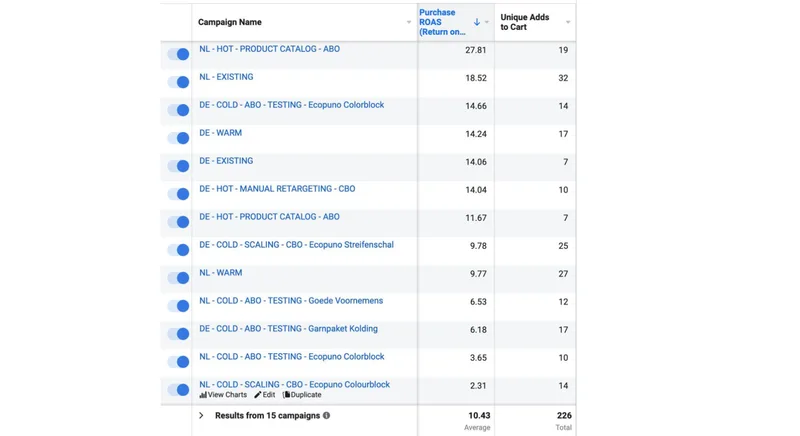Viewport: 800px width, 436px height.
Task: Sort by Purchase ROAS column header
Action: tap(442, 22)
